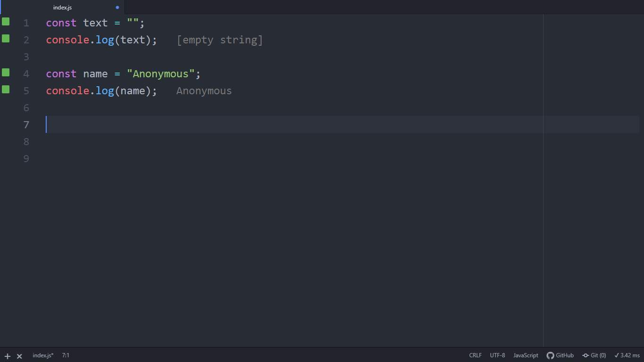The height and width of the screenshot is (362, 644).
Task: Click the [empty string] inline result
Action: coord(220,40)
